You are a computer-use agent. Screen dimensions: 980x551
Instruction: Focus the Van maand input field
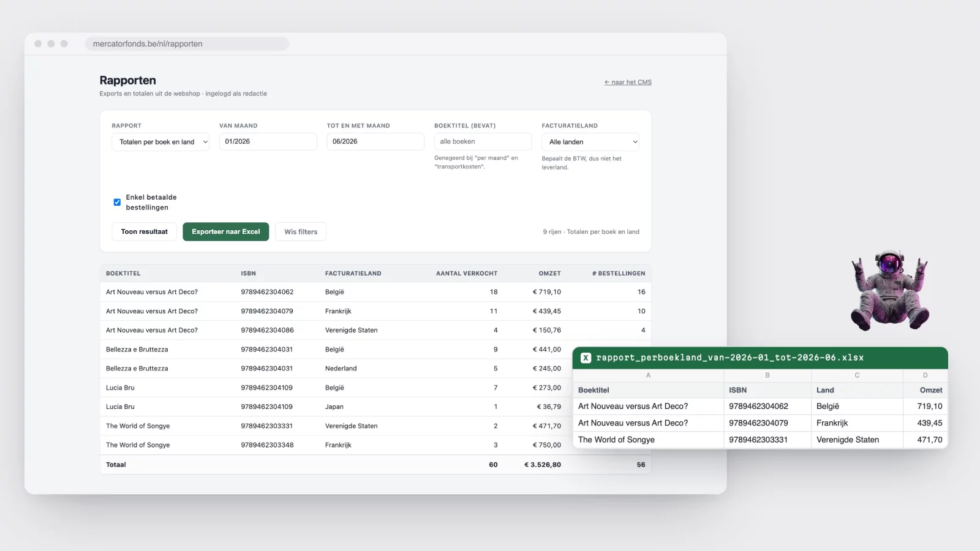[268, 141]
